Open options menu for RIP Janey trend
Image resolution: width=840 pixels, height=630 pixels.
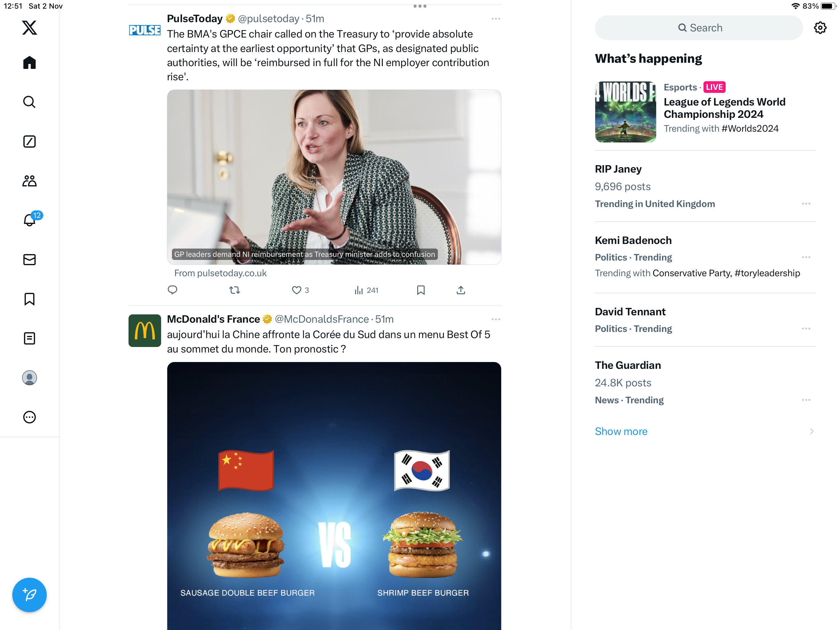(806, 204)
